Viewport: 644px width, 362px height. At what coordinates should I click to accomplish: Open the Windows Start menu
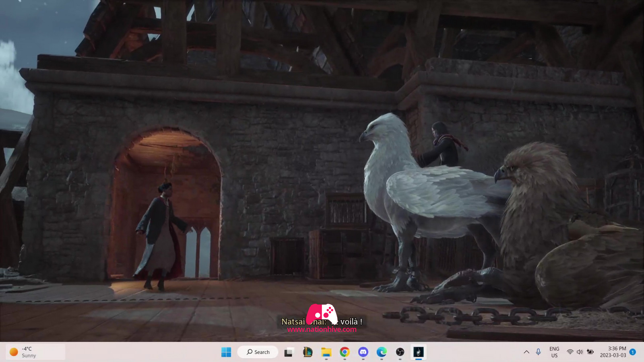226,352
